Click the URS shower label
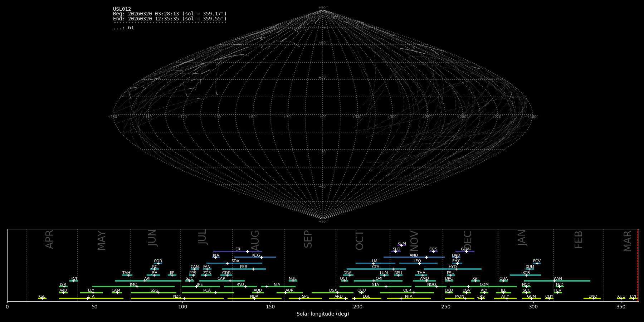The height and width of the screenshot is (322, 644). pos(480,297)
